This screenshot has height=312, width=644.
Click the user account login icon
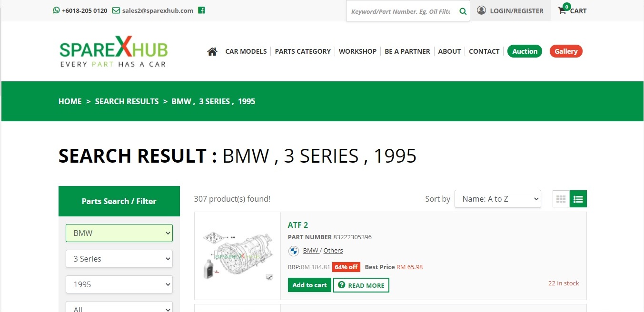(x=482, y=10)
